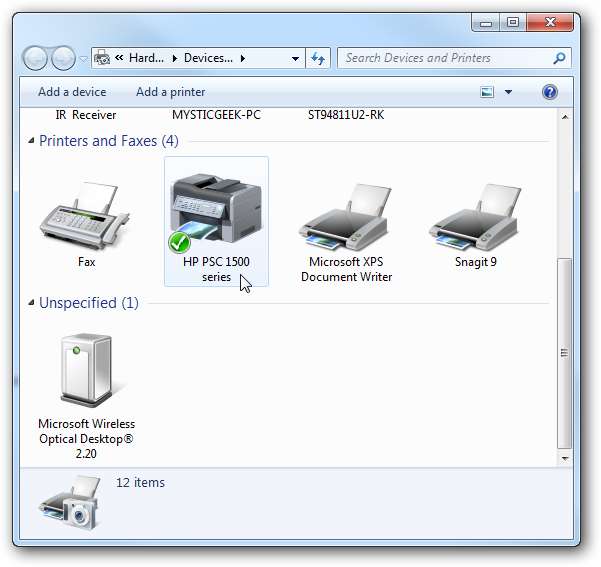This screenshot has height=567, width=601.
Task: Click Add a device
Action: pos(72,92)
